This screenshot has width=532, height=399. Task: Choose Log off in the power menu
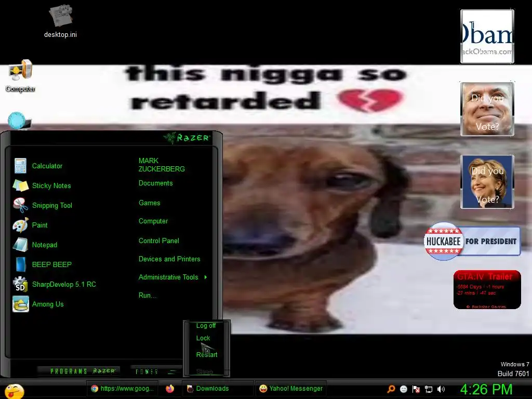click(206, 326)
